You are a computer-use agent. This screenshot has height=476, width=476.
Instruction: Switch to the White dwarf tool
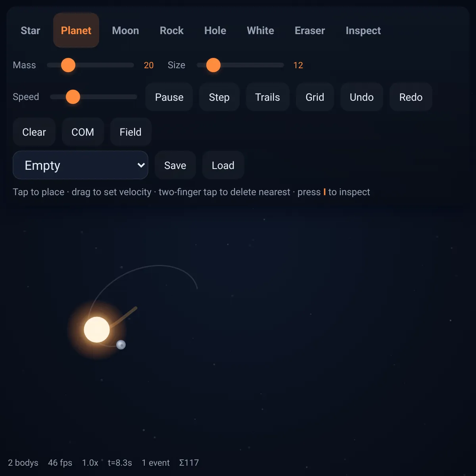pos(261,31)
